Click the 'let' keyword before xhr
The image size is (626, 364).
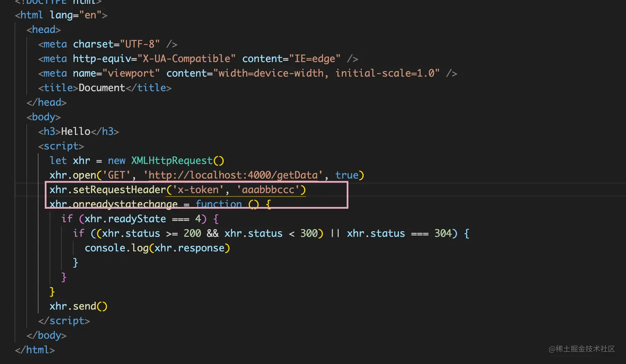point(58,161)
